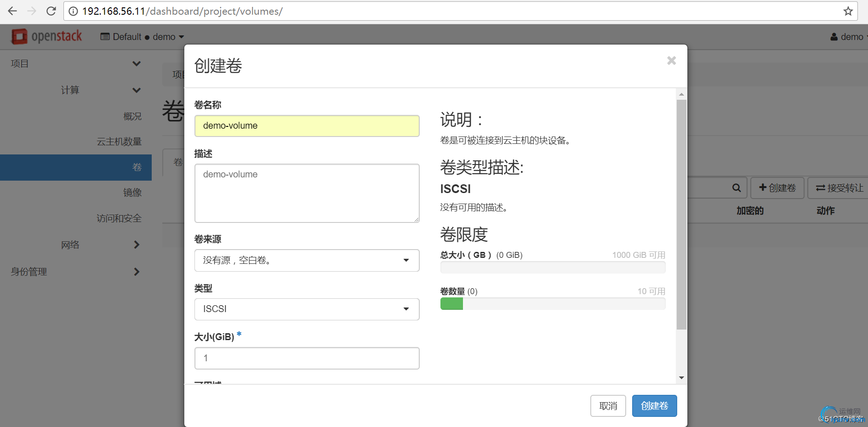Click the blue 创建卷 submit button
Viewport: 868px width, 427px height.
pos(655,406)
